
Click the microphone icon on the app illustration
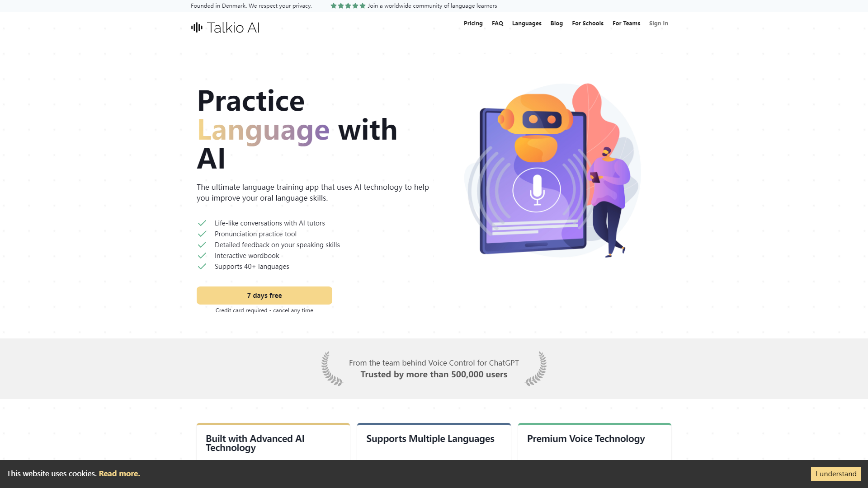point(535,189)
